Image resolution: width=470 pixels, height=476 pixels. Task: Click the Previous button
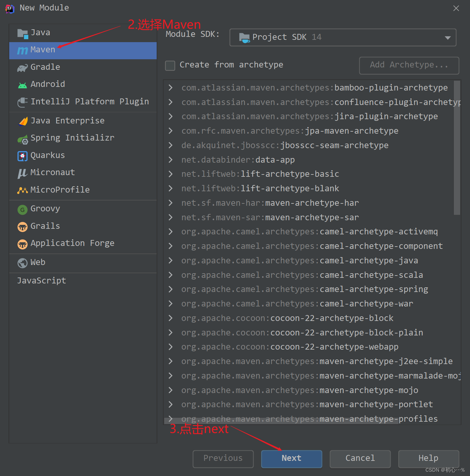(x=223, y=459)
